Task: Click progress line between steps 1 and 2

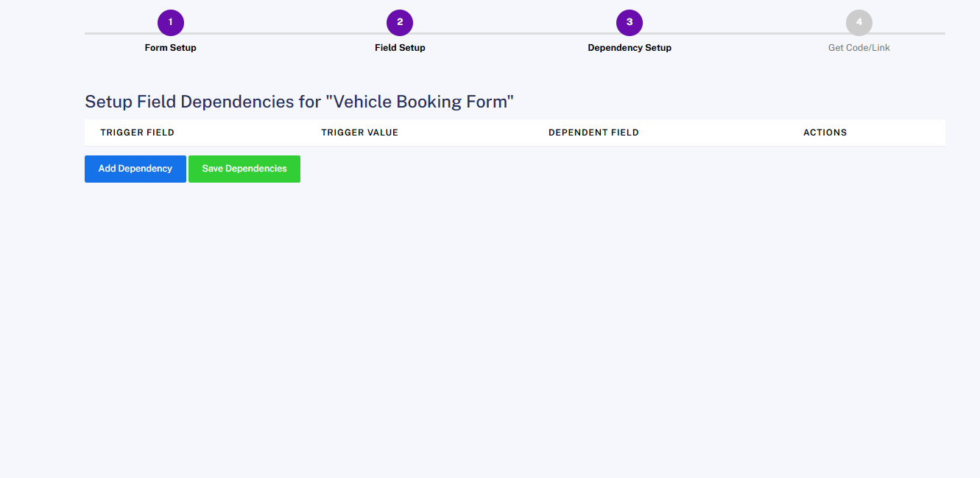Action: pyautogui.click(x=285, y=33)
